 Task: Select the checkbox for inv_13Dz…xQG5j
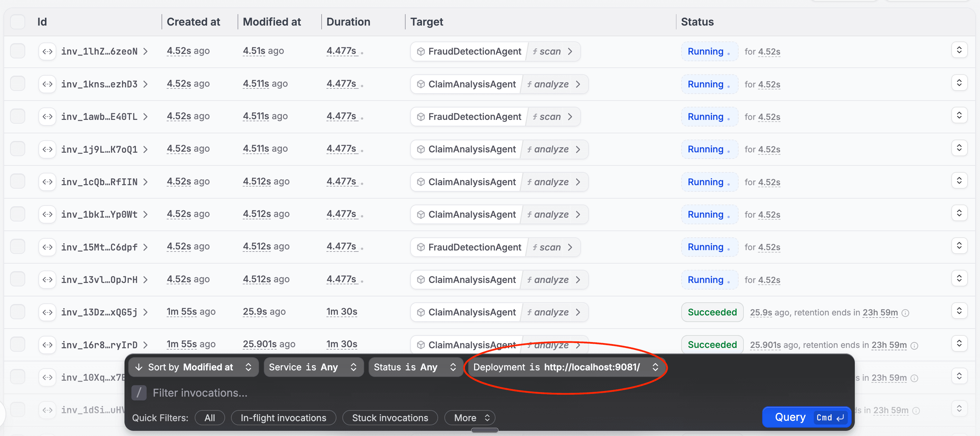click(x=18, y=312)
